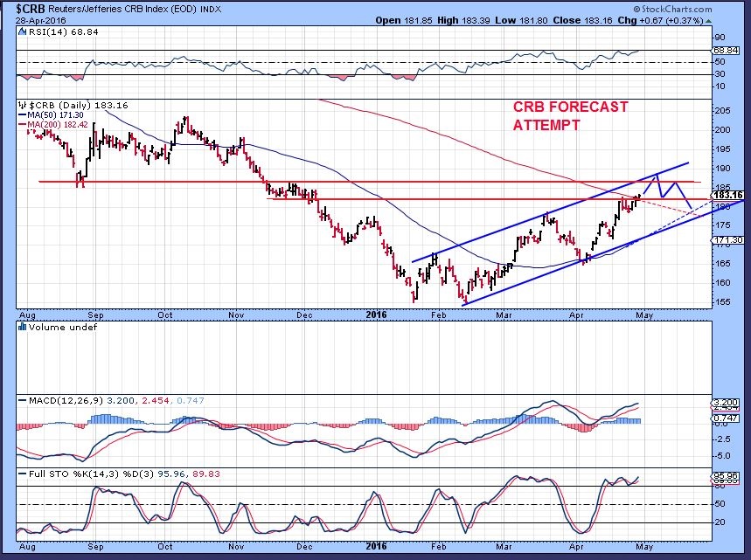The width and height of the screenshot is (751, 560).
Task: Click the RSI(14) panel line icon
Action: 23,31
